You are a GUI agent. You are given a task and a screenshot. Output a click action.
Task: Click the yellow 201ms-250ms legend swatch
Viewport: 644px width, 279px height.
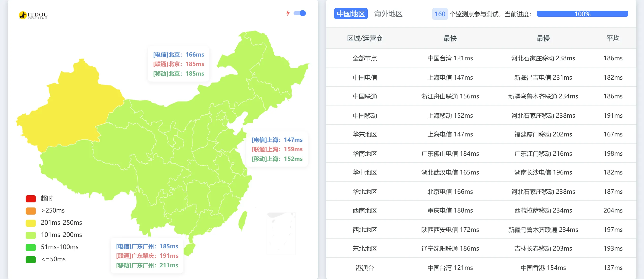[x=31, y=223]
